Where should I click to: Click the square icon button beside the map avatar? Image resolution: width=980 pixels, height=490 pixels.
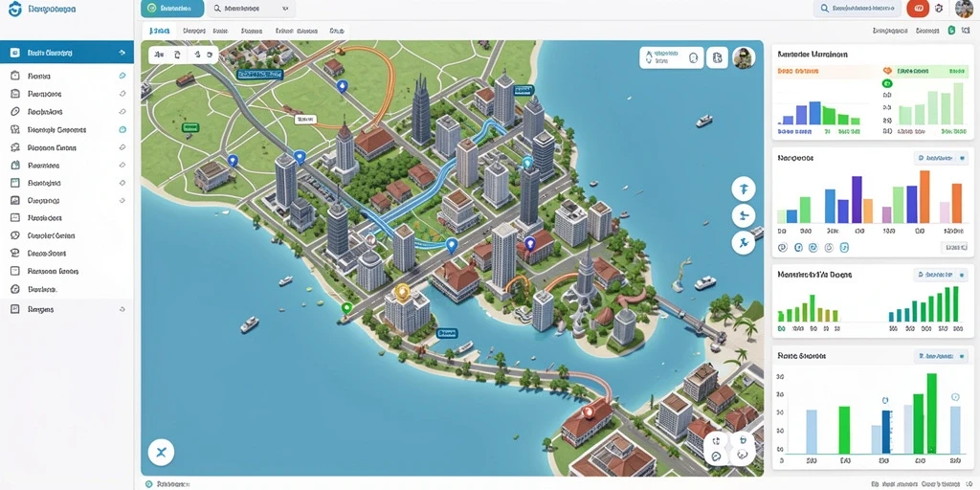718,57
